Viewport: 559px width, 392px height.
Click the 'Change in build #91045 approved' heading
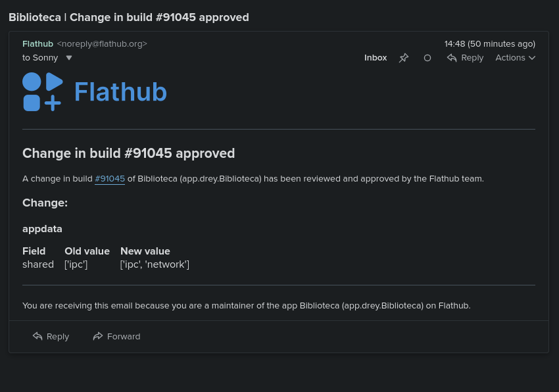click(128, 153)
